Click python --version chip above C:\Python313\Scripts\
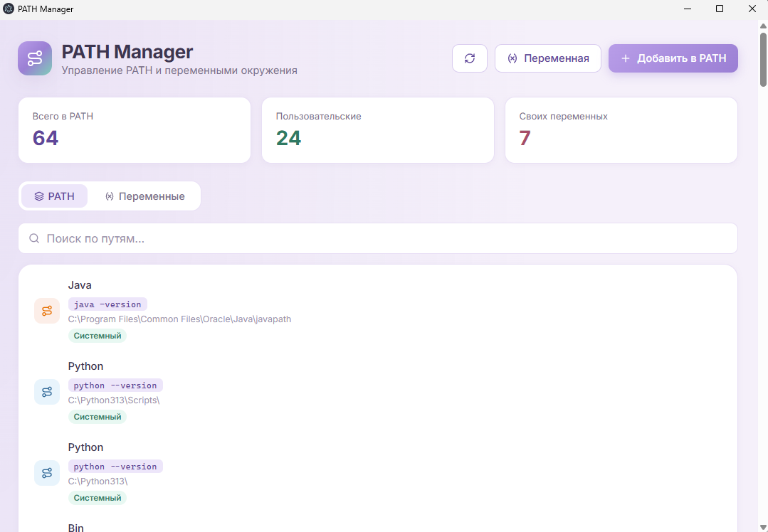The image size is (768, 532). (115, 385)
